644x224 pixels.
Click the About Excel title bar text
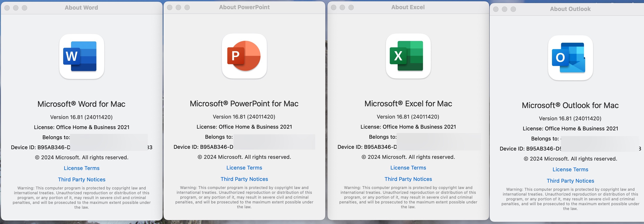click(x=408, y=7)
